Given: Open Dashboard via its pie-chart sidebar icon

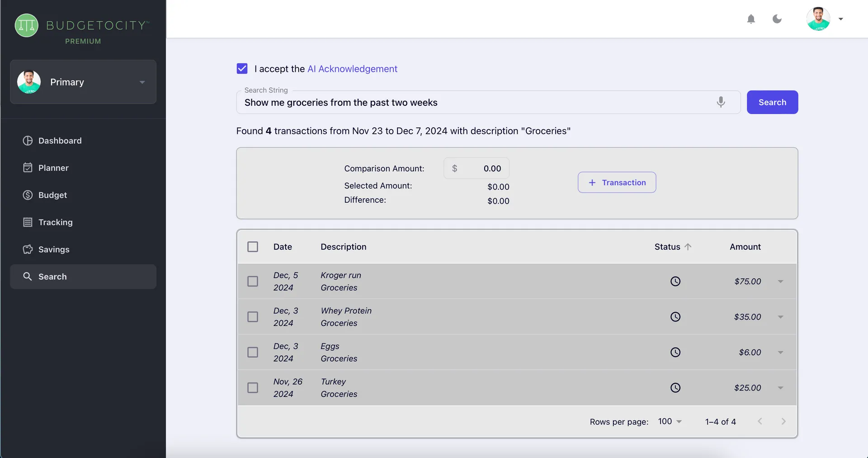Looking at the screenshot, I should coord(28,141).
